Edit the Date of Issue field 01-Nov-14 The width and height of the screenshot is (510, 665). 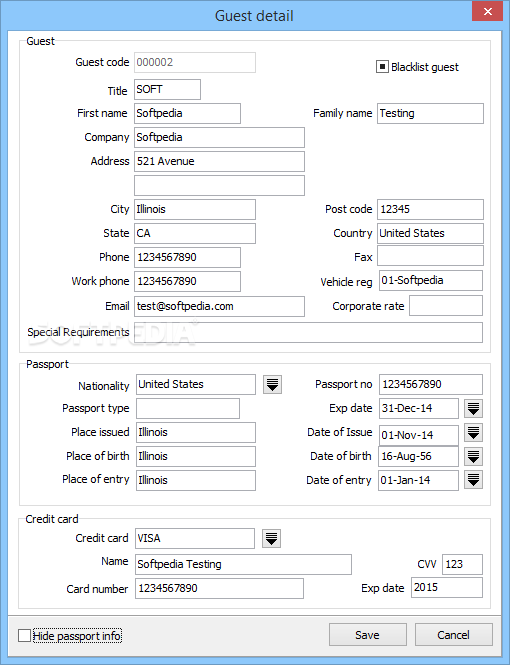click(x=418, y=435)
